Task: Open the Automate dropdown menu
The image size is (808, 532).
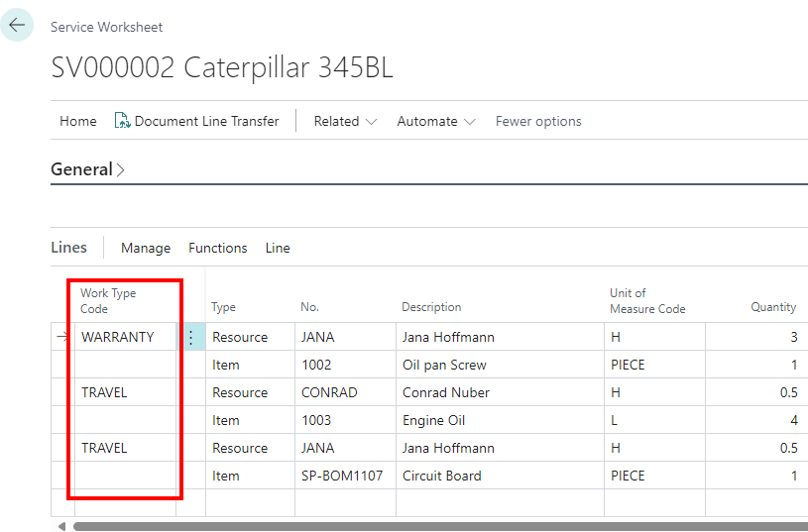Action: [436, 121]
